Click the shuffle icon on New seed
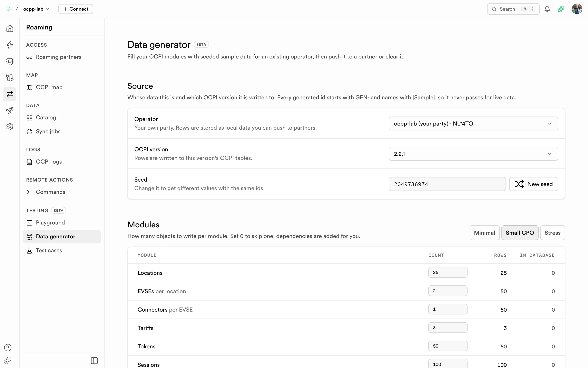Viewport: 588px width, 368px height. point(519,184)
